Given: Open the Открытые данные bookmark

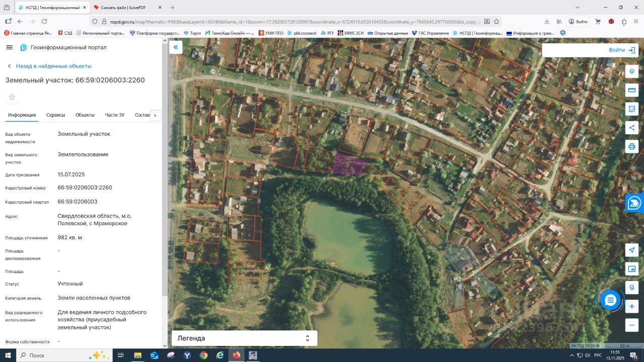Looking at the screenshot, I should [x=388, y=33].
